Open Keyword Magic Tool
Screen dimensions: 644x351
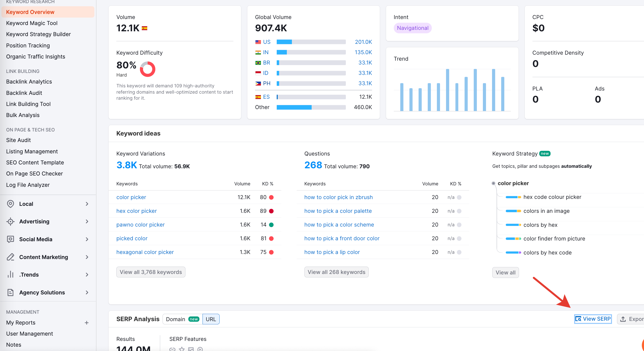pyautogui.click(x=32, y=23)
